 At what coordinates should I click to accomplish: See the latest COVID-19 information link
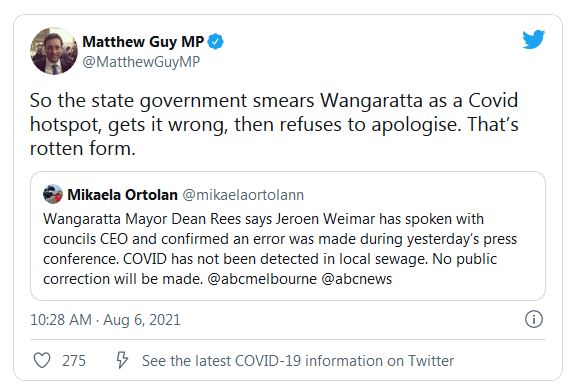(x=298, y=361)
